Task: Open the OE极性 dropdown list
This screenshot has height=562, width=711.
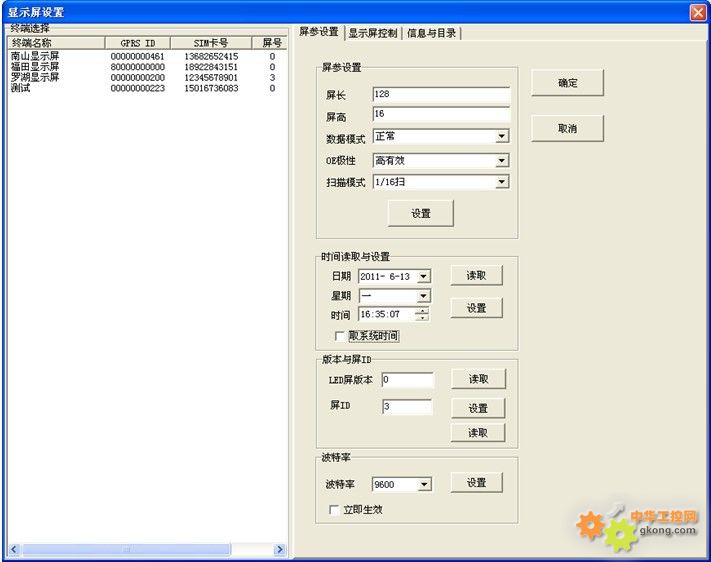Action: point(502,160)
